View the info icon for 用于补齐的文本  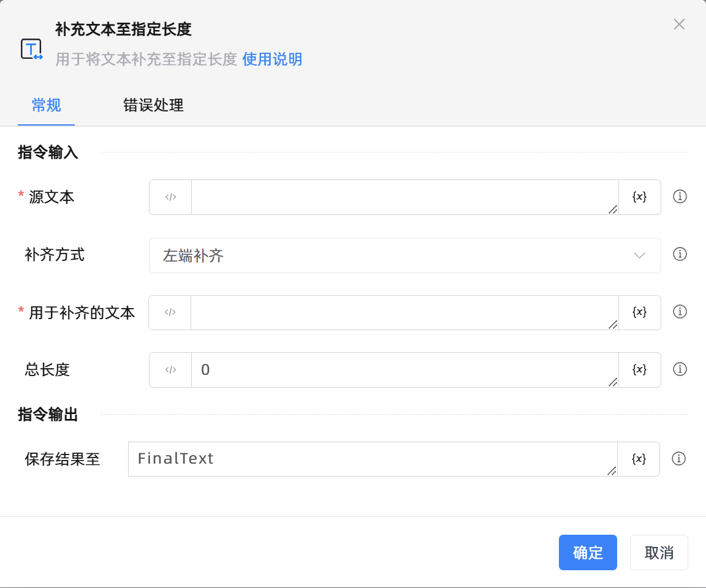(680, 312)
